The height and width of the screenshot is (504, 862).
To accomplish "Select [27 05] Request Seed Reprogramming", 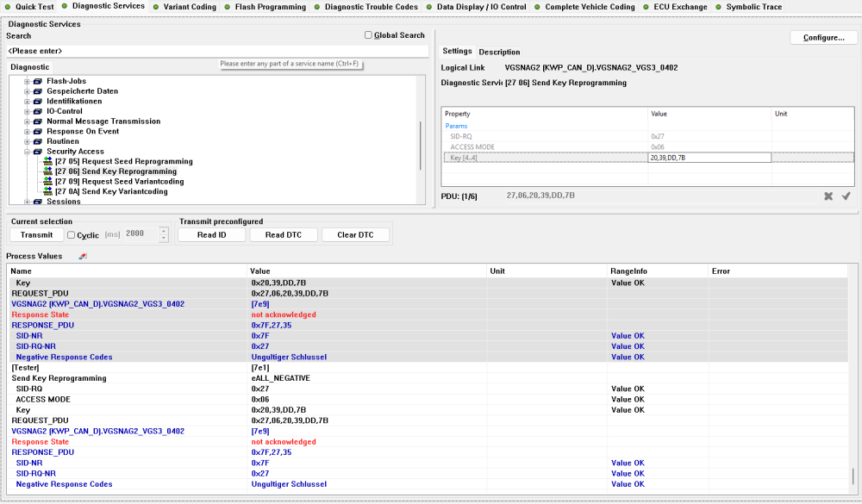I will (x=123, y=161).
